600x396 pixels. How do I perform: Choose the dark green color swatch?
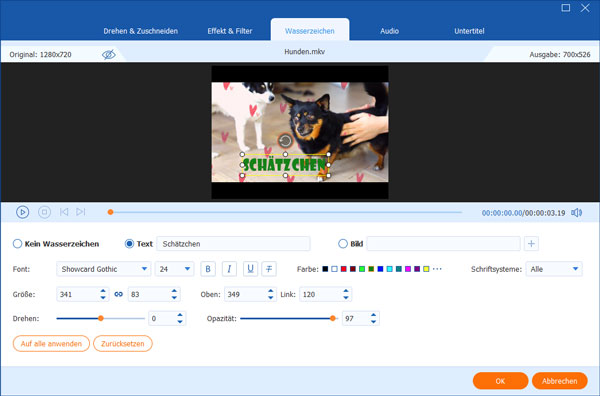point(371,269)
